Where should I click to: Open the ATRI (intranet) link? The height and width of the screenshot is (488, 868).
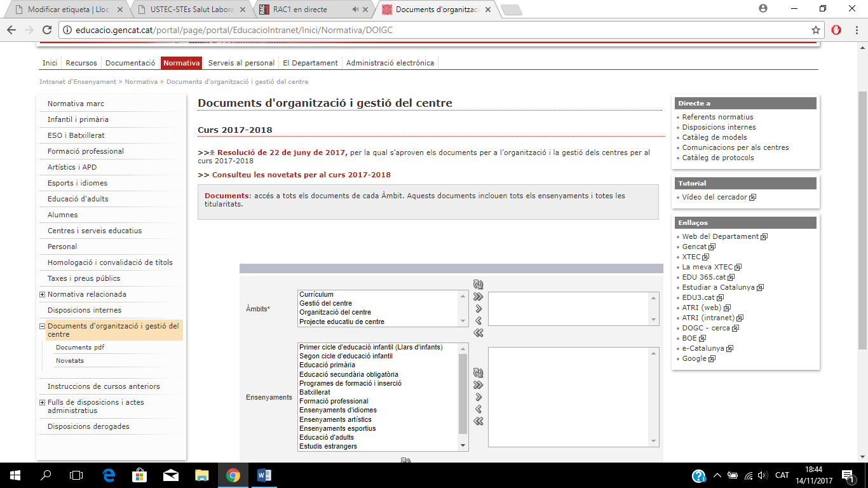pos(709,318)
